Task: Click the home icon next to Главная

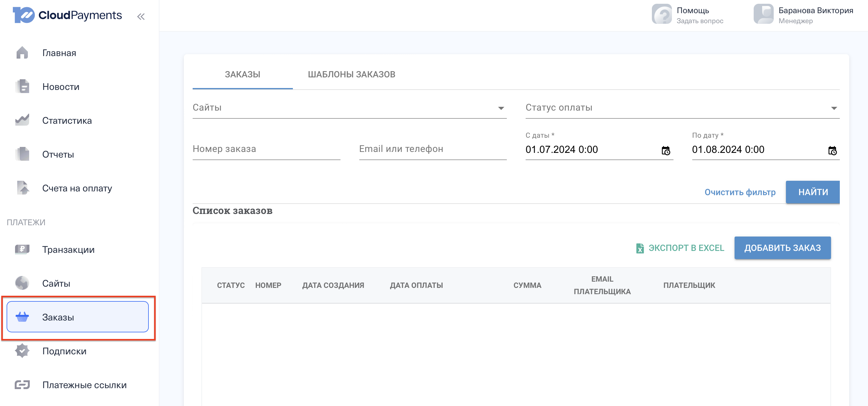Action: point(22,53)
